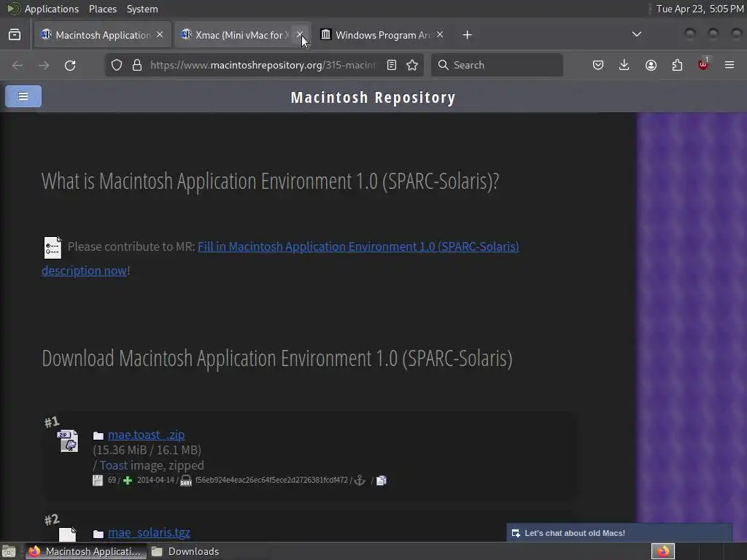The height and width of the screenshot is (560, 747).
Task: Switch to the Windows Program Archive tab
Action: (383, 35)
